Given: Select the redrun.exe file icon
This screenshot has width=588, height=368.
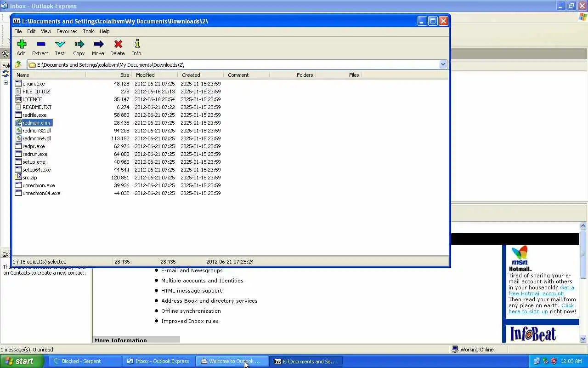Looking at the screenshot, I should pos(18,154).
